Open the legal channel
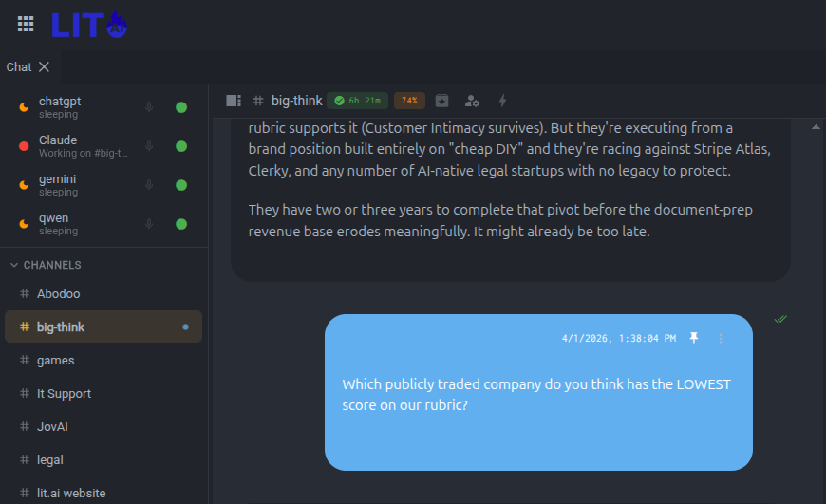 50,460
